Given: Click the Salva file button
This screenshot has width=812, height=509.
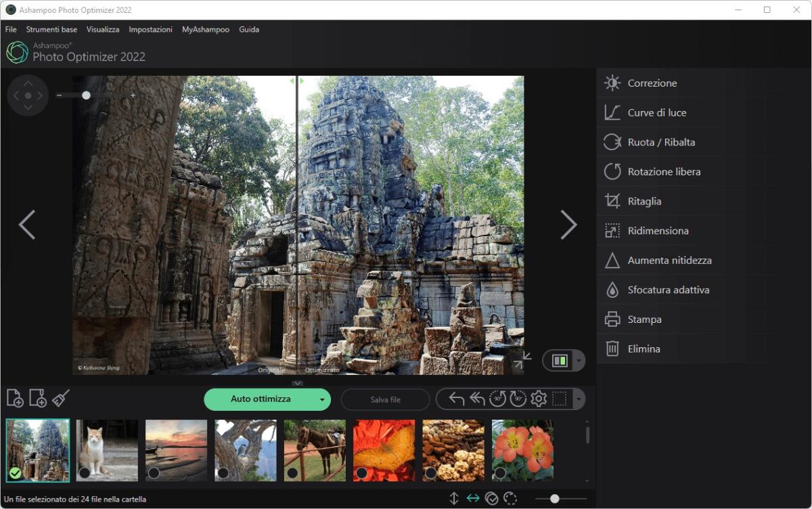Looking at the screenshot, I should point(385,399).
